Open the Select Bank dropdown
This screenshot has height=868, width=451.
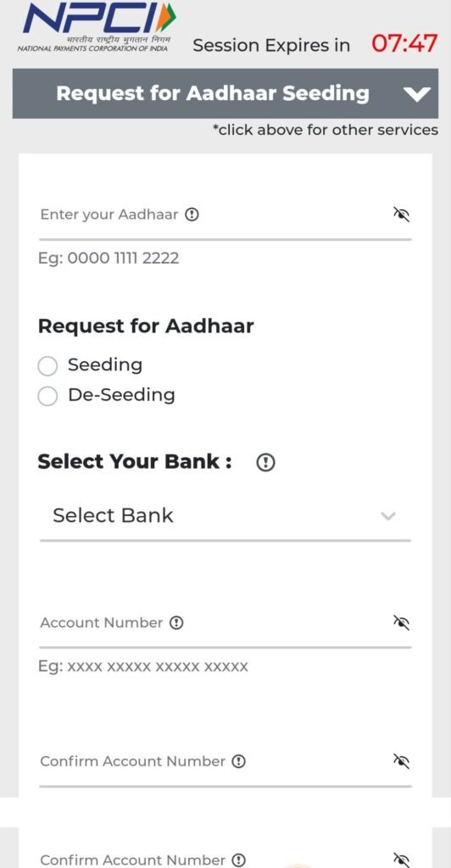point(225,516)
